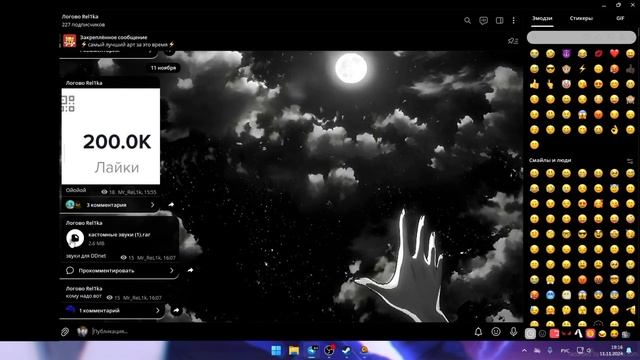The image size is (640, 360).
Task: Switch the РУС input language
Action: pyautogui.click(x=565, y=351)
